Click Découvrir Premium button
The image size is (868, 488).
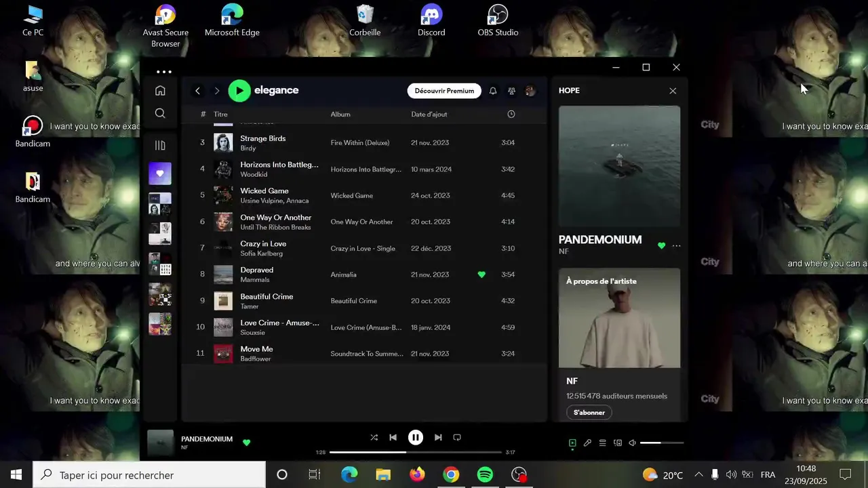tap(444, 91)
